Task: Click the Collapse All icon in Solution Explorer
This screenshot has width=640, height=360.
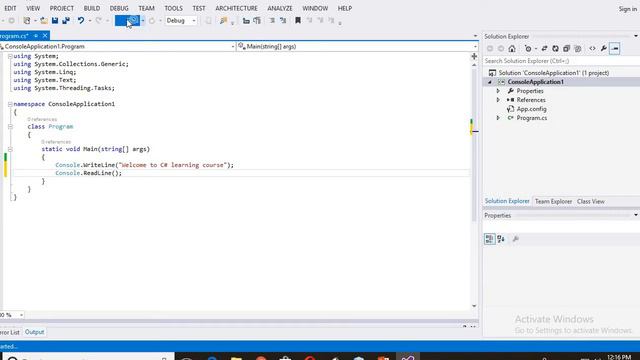Action: pos(566,49)
